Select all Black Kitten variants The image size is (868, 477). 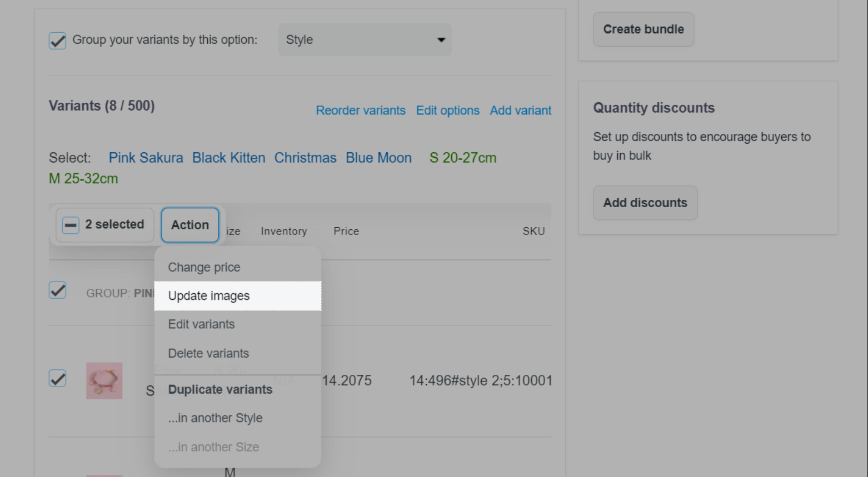(229, 158)
